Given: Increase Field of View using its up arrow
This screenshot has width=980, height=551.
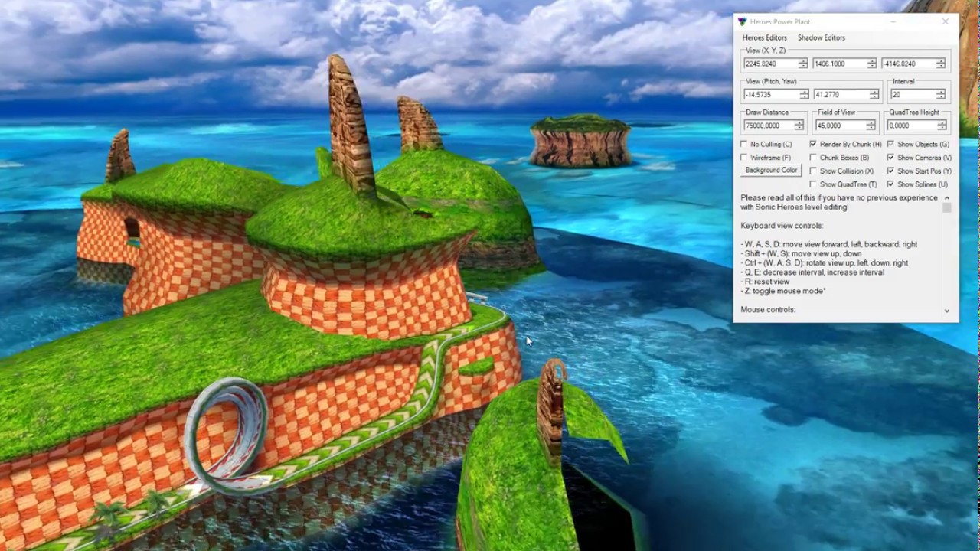Looking at the screenshot, I should (871, 122).
